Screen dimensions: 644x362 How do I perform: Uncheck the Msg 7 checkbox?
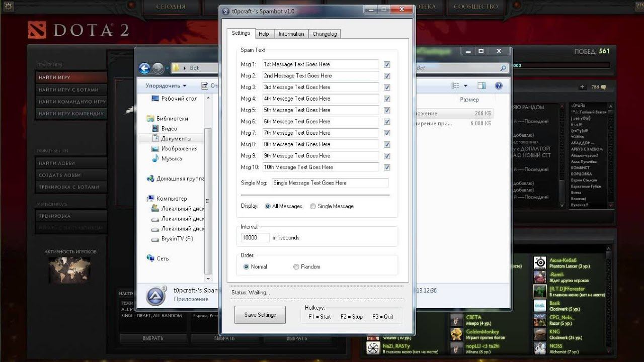point(387,133)
